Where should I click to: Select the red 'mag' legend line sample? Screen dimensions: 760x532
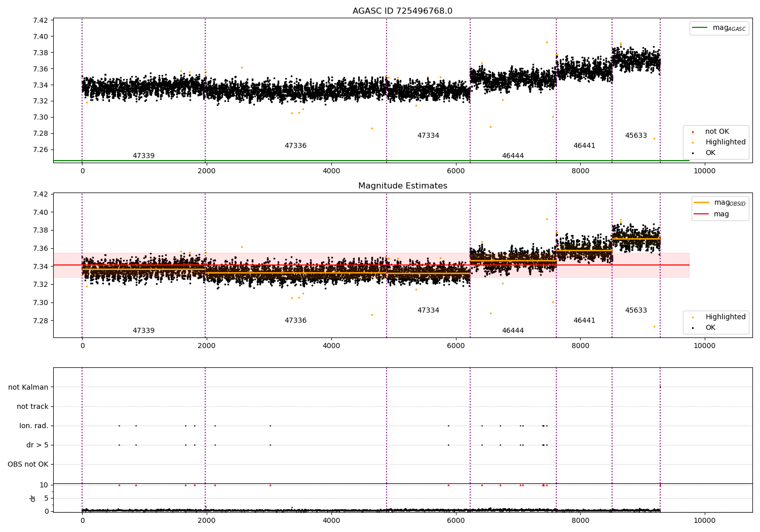[702, 214]
